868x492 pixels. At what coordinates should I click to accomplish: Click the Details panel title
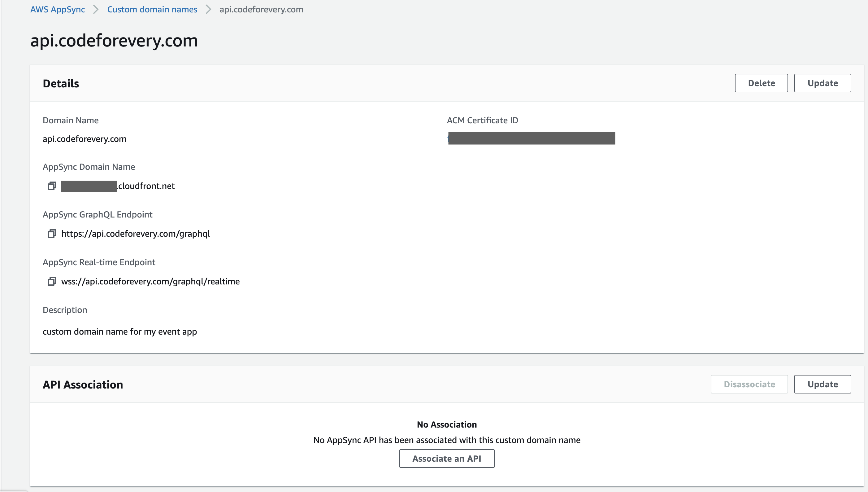tap(61, 83)
